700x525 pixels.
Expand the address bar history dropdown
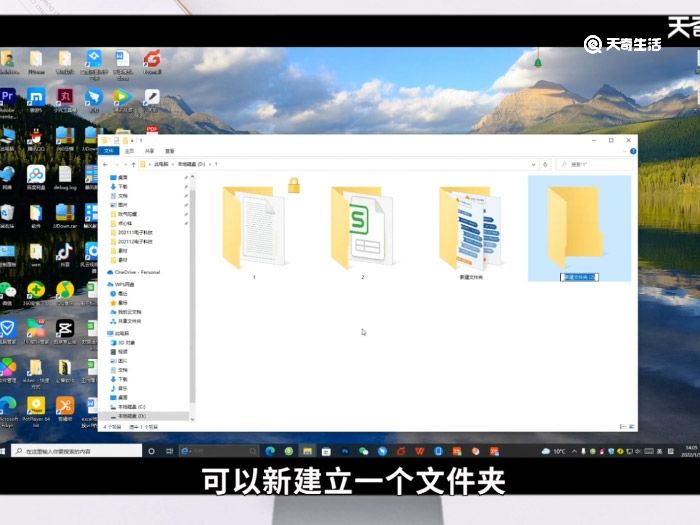(x=533, y=164)
